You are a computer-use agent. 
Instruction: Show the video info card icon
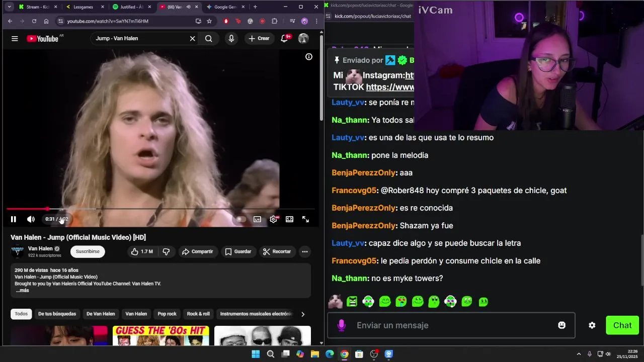[309, 57]
